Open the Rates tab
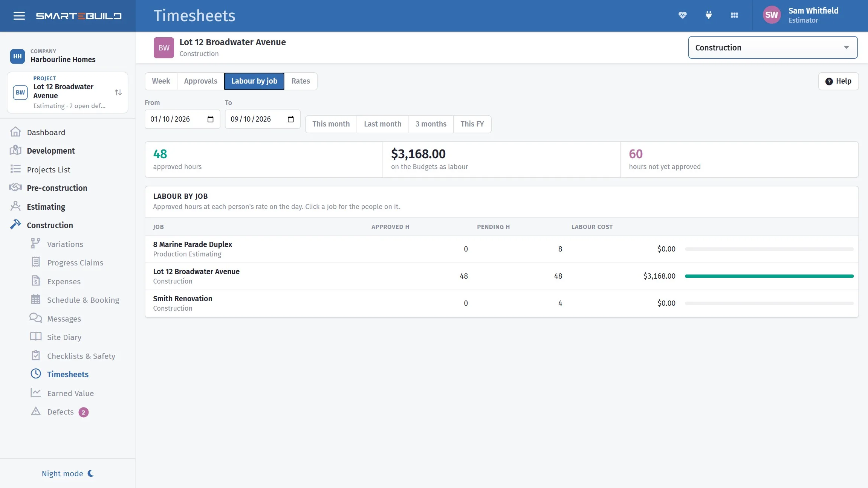 pos(301,81)
